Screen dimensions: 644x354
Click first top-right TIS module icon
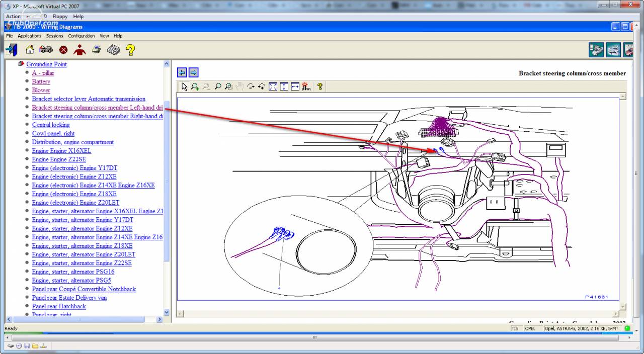(x=597, y=50)
